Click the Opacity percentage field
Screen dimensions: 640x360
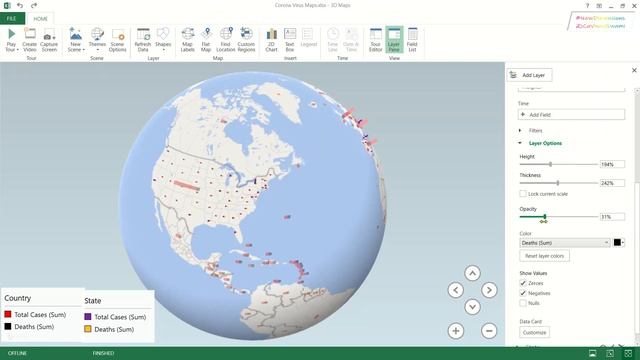click(x=612, y=217)
